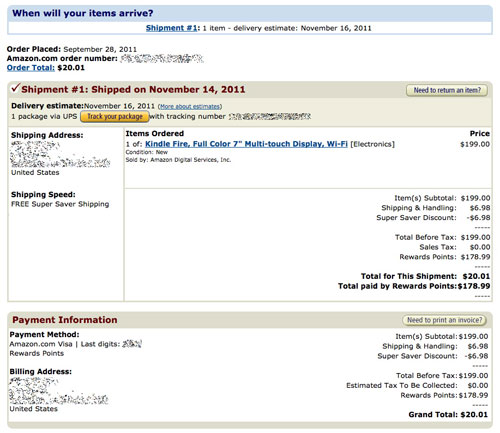Click the When will your items arrive heading

[83, 13]
